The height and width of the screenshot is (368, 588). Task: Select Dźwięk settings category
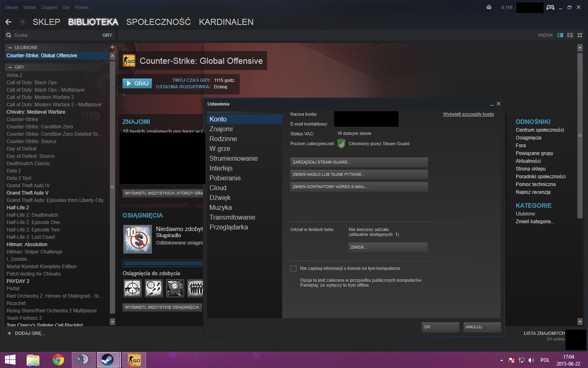coord(245,197)
